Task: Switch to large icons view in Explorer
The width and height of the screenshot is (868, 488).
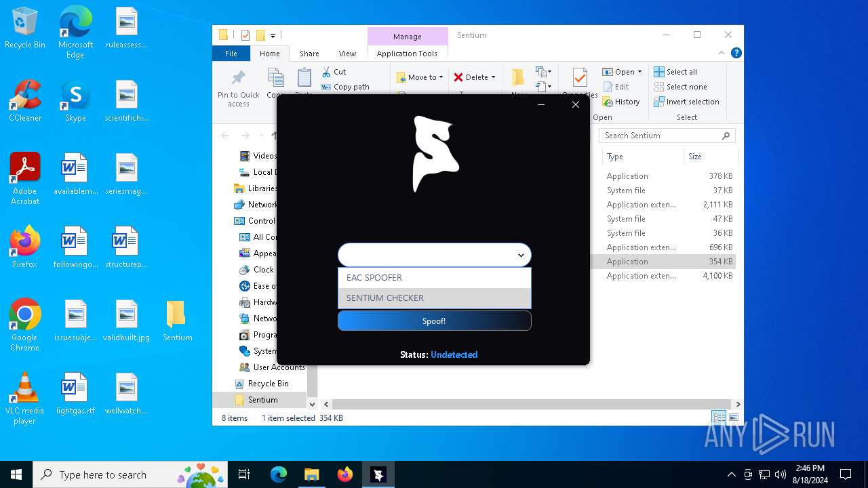Action: point(734,418)
